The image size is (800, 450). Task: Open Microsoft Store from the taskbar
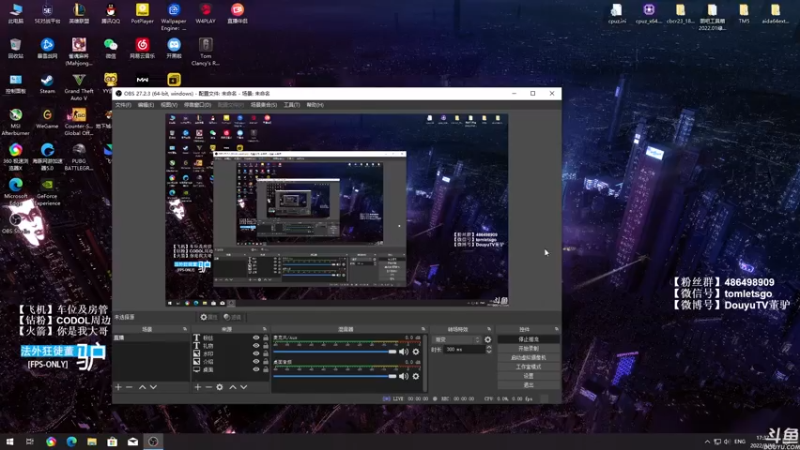click(112, 442)
